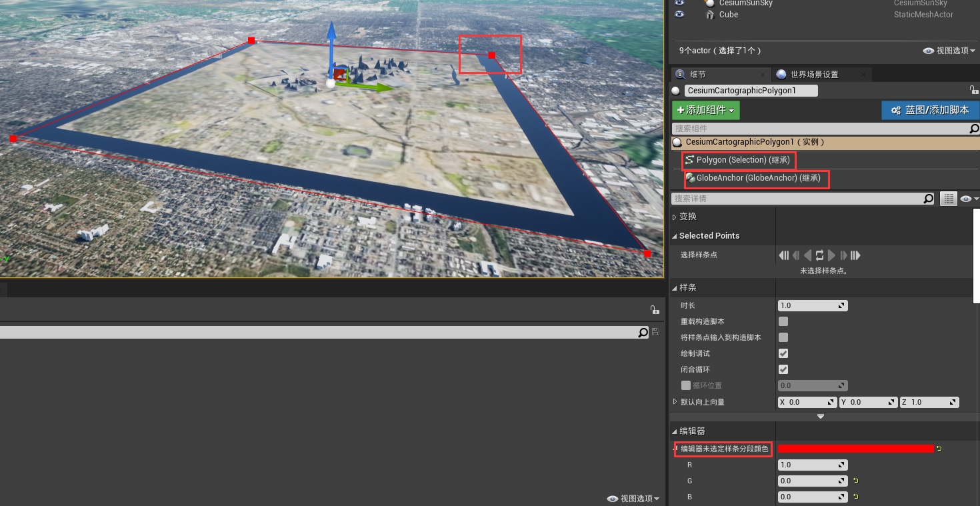Image resolution: width=980 pixels, height=506 pixels.
Task: Select the last spline point button
Action: point(855,255)
